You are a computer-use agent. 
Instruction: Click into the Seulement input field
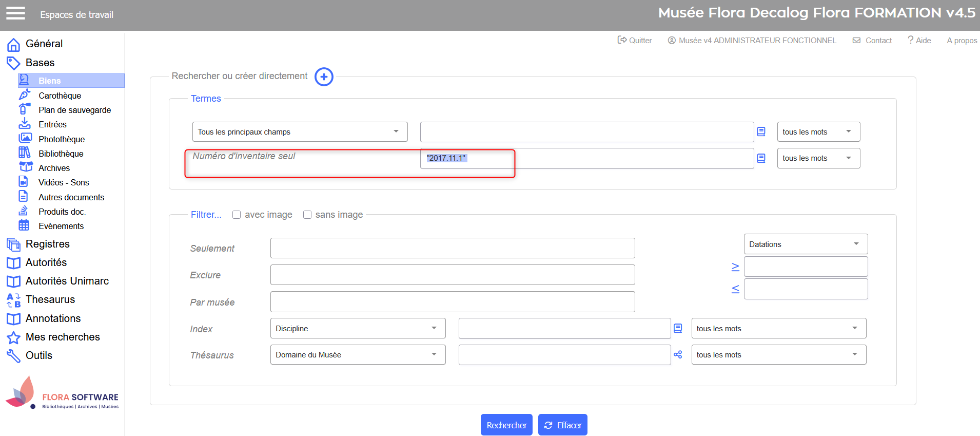[452, 248]
